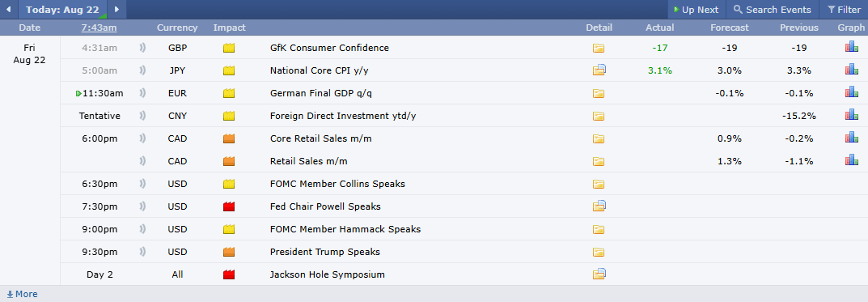Jump to Up Next event

coord(696,10)
